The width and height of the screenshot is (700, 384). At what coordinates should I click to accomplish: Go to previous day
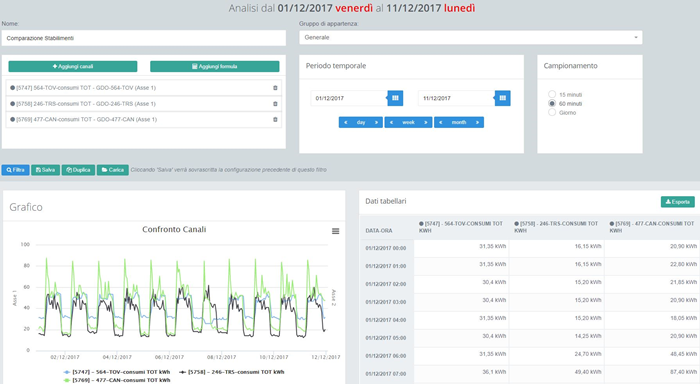click(346, 122)
